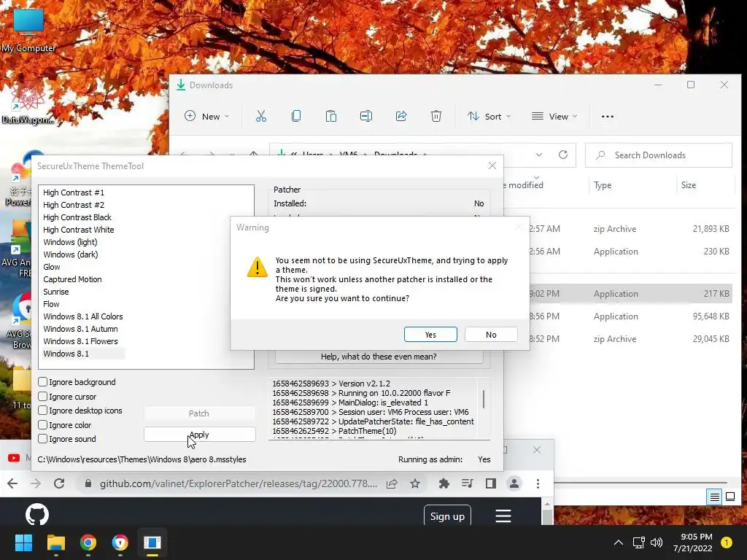Click the Delete trash icon in Explorer
The width and height of the screenshot is (747, 560).
coord(436,116)
